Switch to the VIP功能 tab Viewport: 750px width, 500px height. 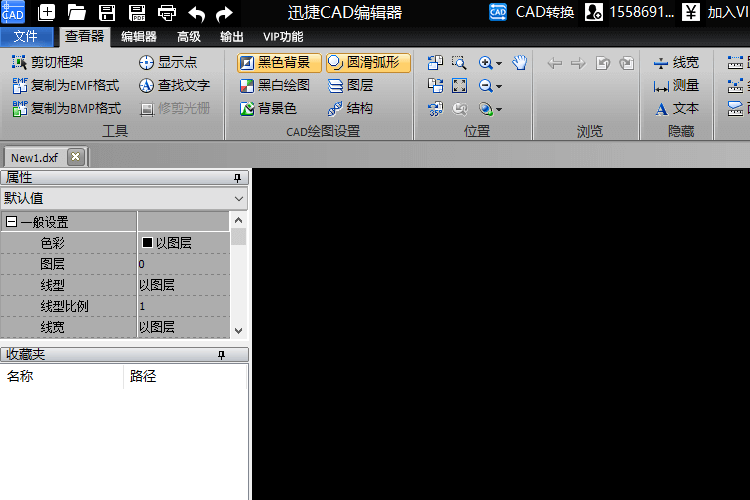[x=283, y=37]
